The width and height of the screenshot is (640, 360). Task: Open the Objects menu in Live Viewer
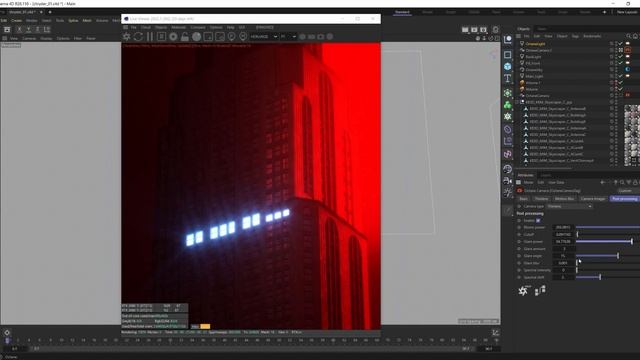pos(161,27)
